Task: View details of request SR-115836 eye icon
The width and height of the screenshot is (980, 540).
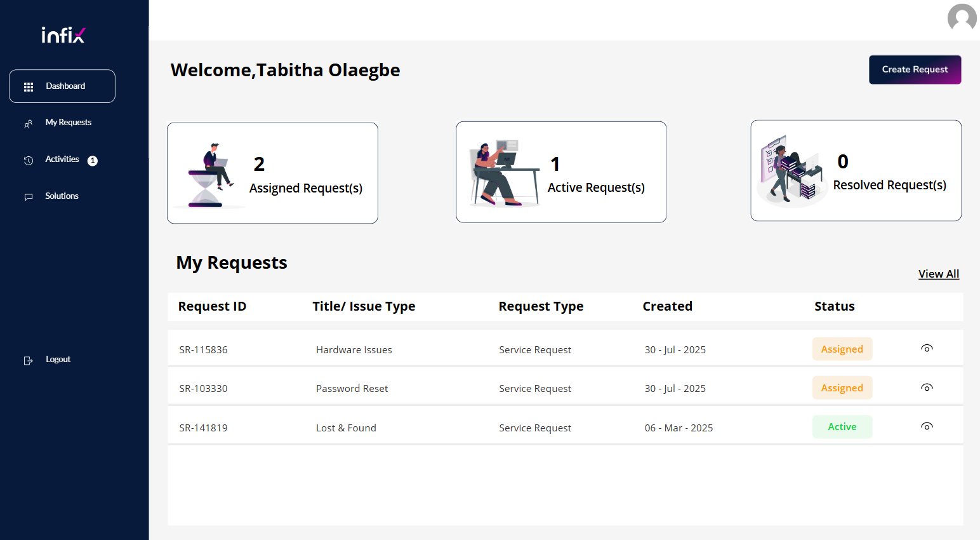Action: click(x=927, y=348)
